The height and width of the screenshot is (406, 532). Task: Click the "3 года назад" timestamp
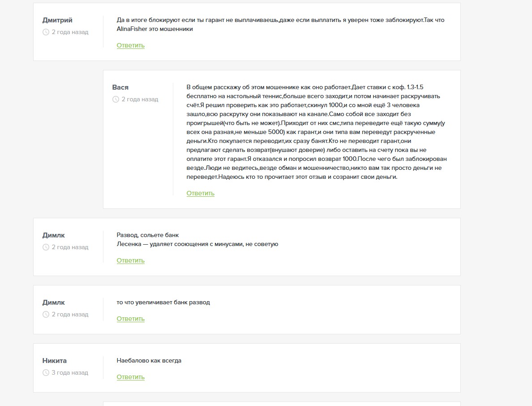point(70,373)
